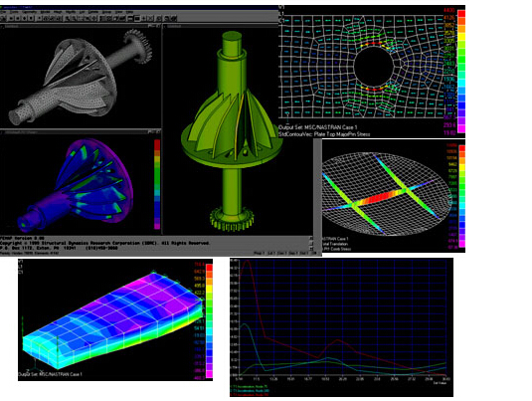
Task: Click Prop:1 in the status bar
Action: tap(260, 254)
